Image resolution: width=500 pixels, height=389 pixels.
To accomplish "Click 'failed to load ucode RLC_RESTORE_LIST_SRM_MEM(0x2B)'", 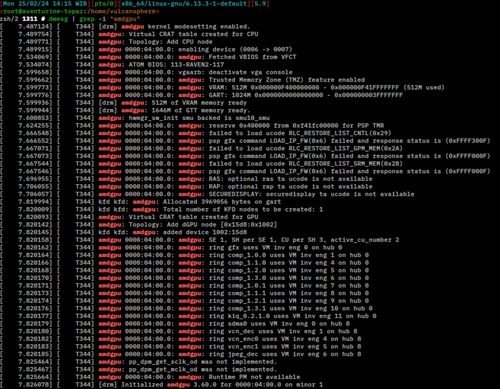I will (x=306, y=164).
